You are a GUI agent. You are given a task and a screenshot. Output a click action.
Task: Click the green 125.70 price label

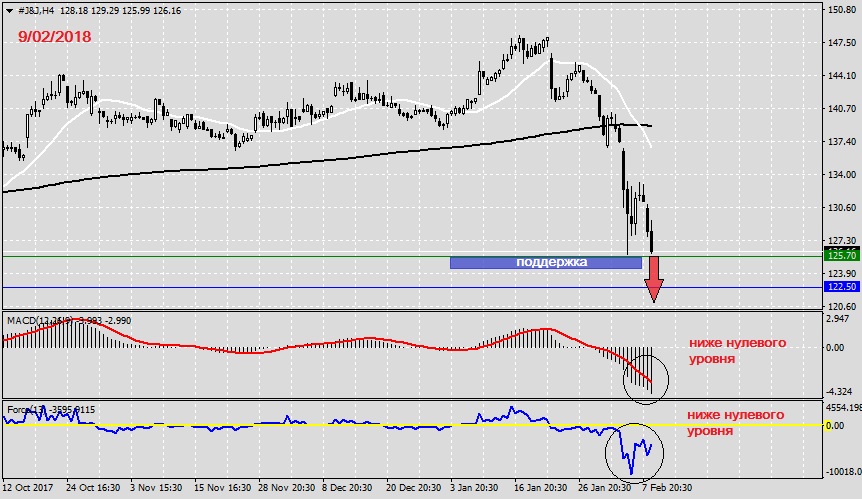(840, 256)
